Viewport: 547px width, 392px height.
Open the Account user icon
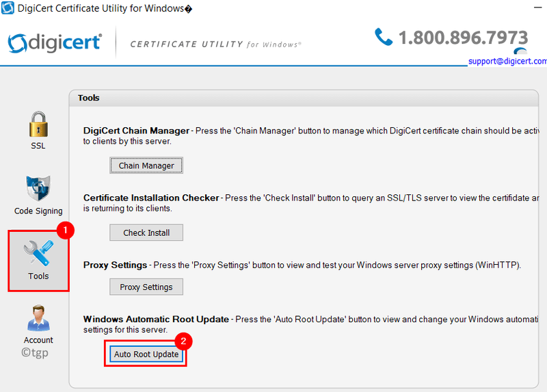pyautogui.click(x=38, y=318)
